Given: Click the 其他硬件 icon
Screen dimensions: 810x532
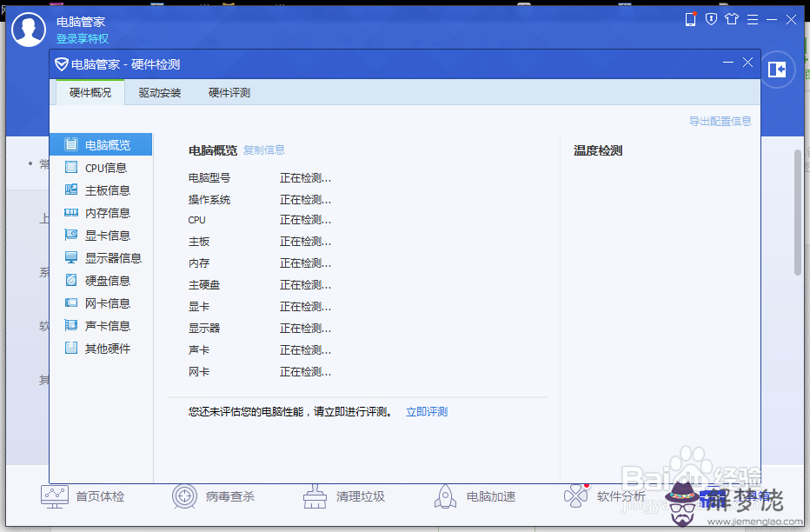Looking at the screenshot, I should (71, 348).
